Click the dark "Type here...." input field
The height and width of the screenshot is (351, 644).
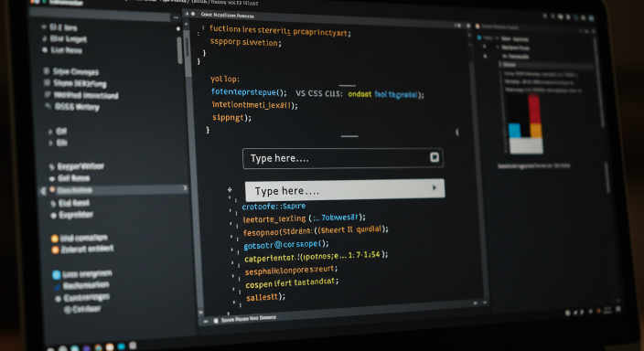342,158
